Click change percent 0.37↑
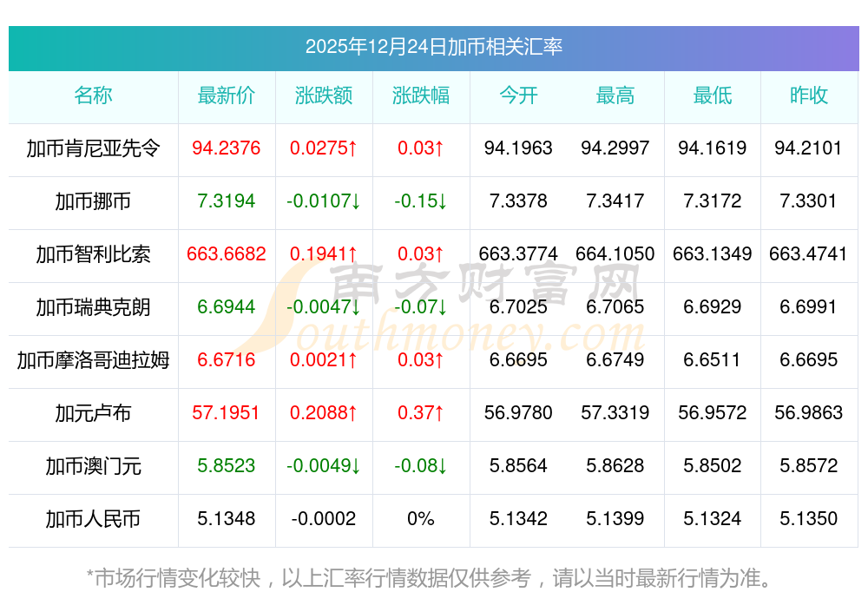Screen dimensions: 868x605 point(421,413)
